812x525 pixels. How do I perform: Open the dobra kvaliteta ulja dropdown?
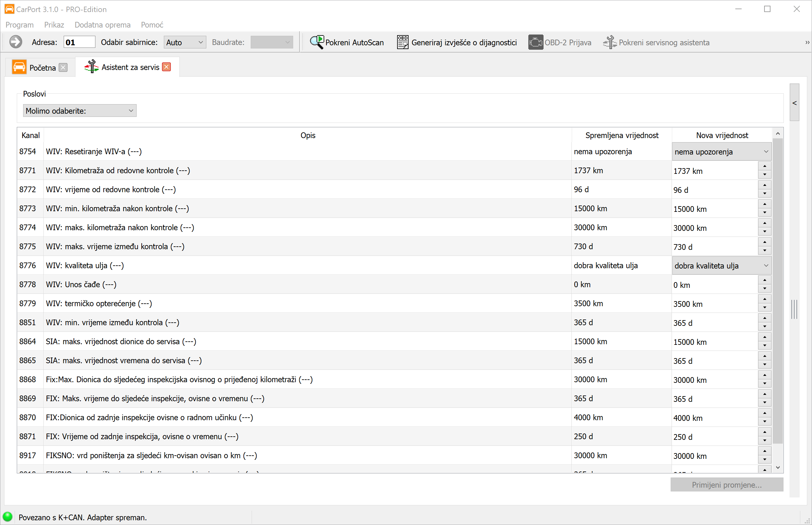pos(722,266)
